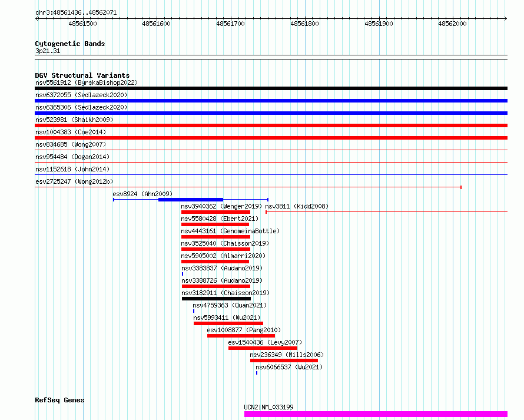This screenshot has height=420, width=524.
Task: Open the nsv5993411 (Wu2021) variant label
Action: click(227, 318)
